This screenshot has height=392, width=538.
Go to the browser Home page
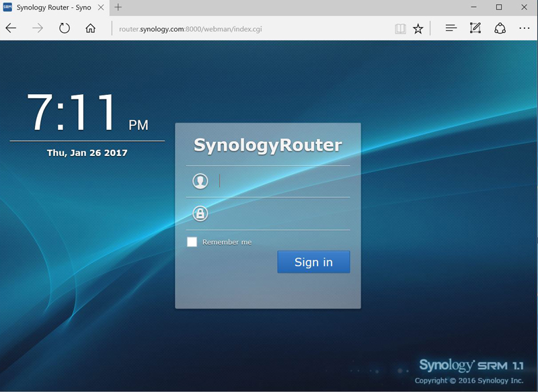click(91, 28)
